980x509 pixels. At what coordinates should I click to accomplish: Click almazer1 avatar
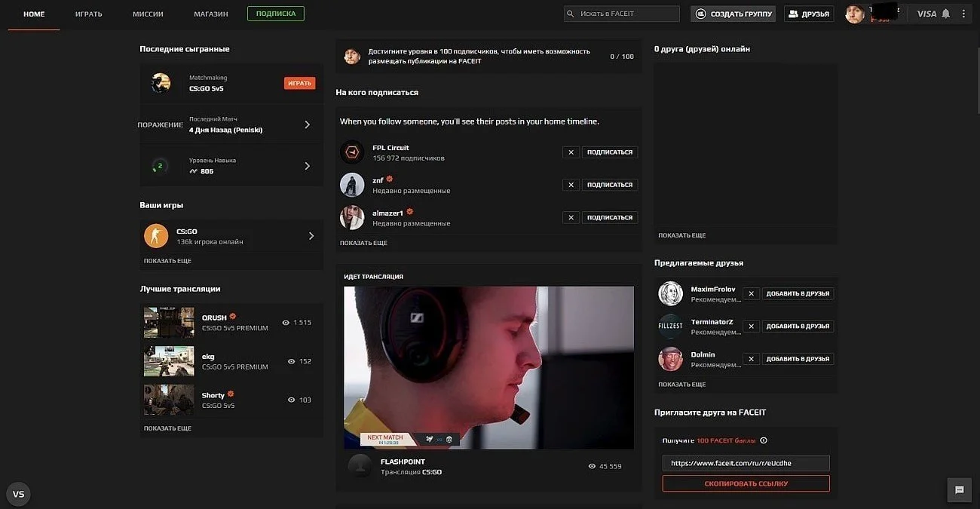tap(352, 217)
